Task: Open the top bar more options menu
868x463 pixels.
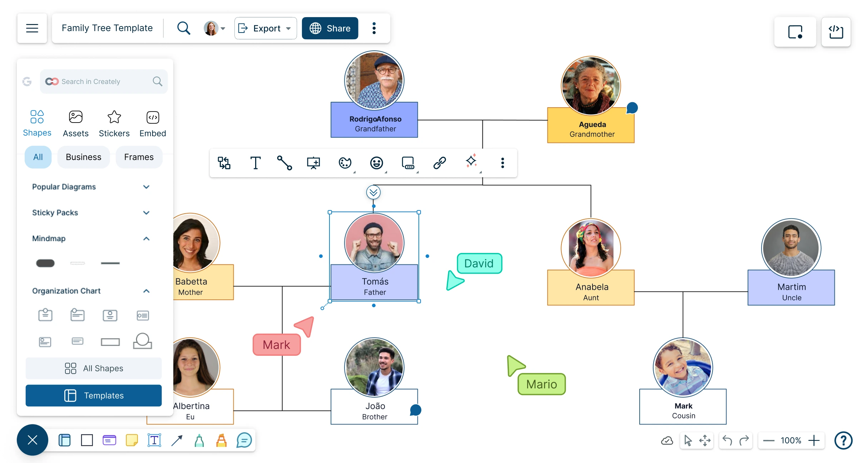Action: tap(374, 28)
